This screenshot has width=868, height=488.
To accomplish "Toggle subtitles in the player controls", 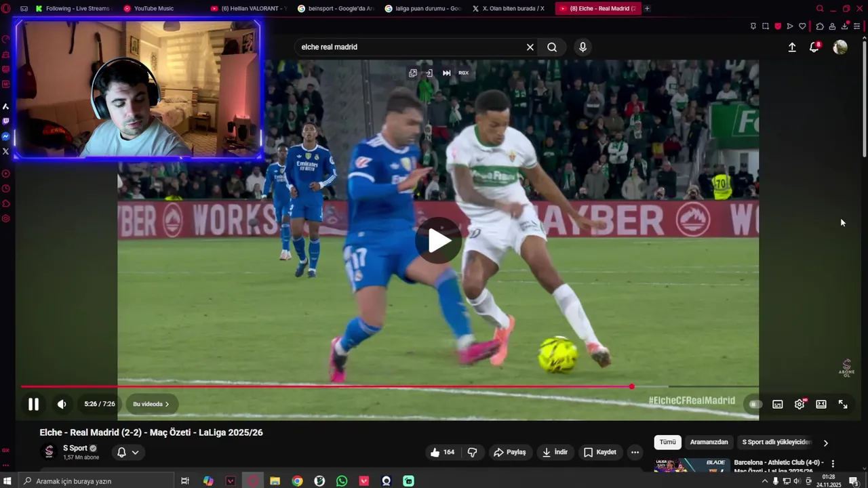I will 778,405.
